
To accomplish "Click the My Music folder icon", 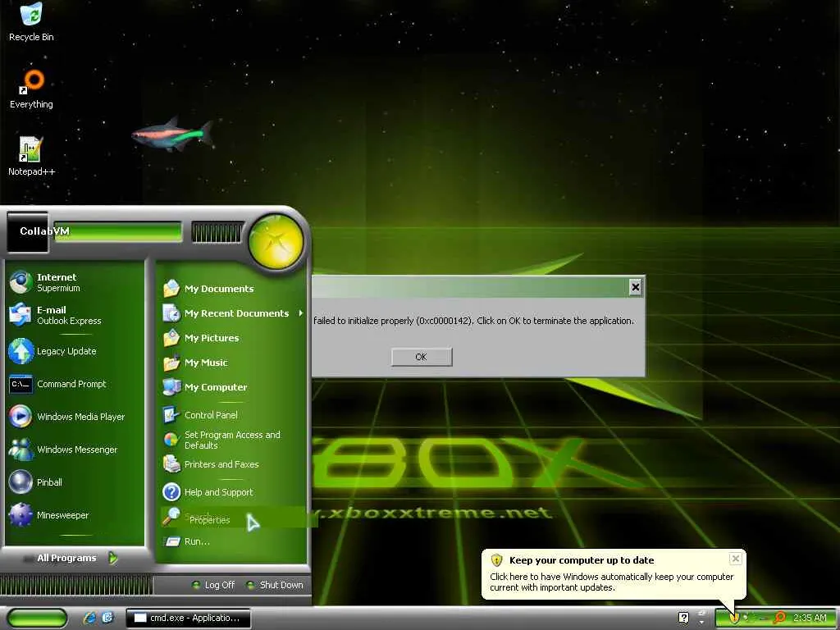I will tap(171, 363).
